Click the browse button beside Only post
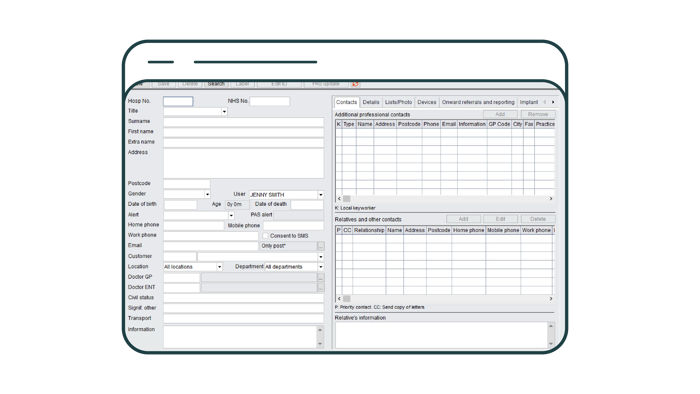The height and width of the screenshot is (394, 700). [321, 246]
